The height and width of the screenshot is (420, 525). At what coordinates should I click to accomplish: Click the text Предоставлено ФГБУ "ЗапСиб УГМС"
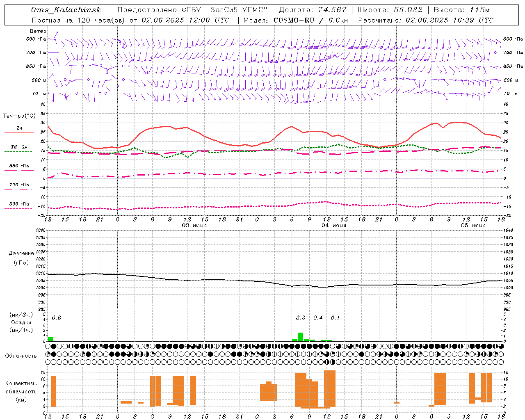pyautogui.click(x=192, y=10)
